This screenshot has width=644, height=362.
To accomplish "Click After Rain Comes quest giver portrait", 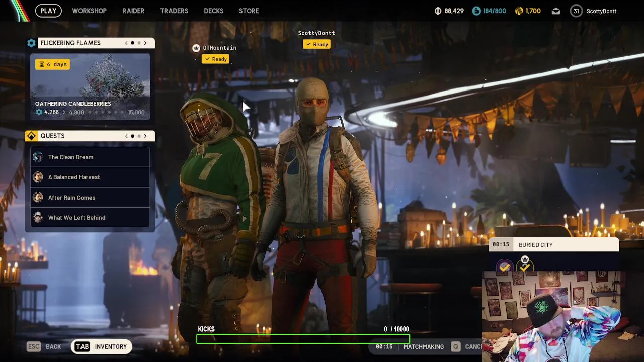I will (38, 198).
